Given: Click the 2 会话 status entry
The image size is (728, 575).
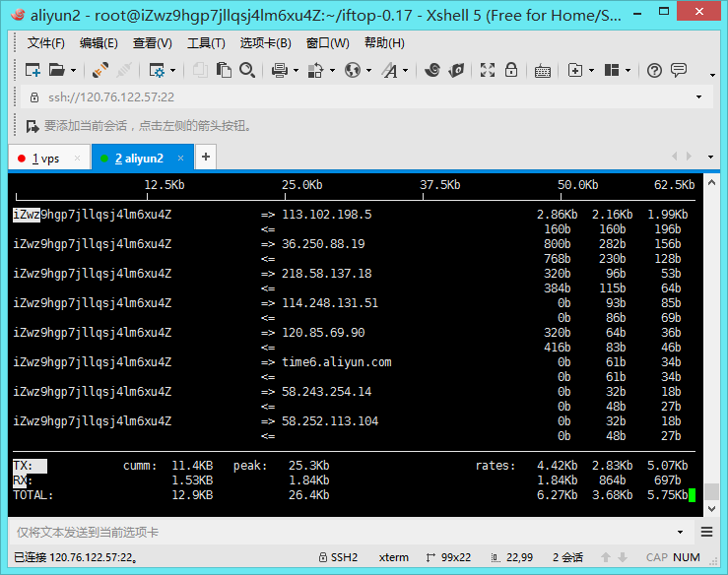Looking at the screenshot, I should [x=567, y=557].
